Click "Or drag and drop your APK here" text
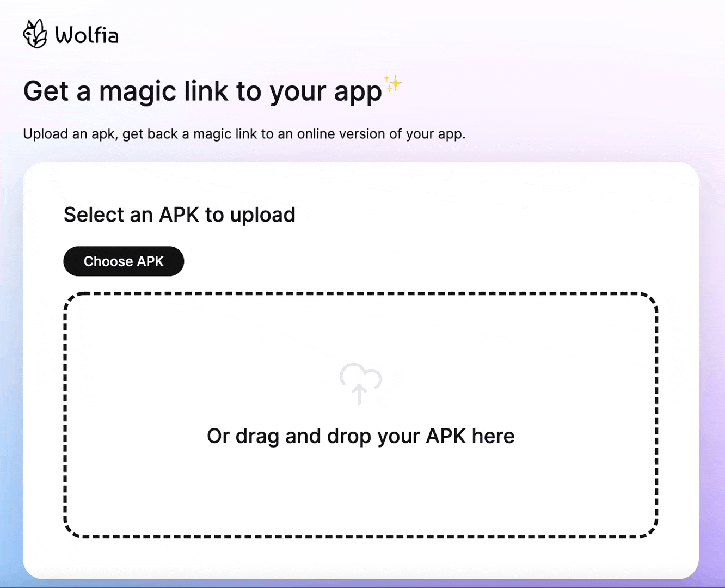 [x=361, y=436]
